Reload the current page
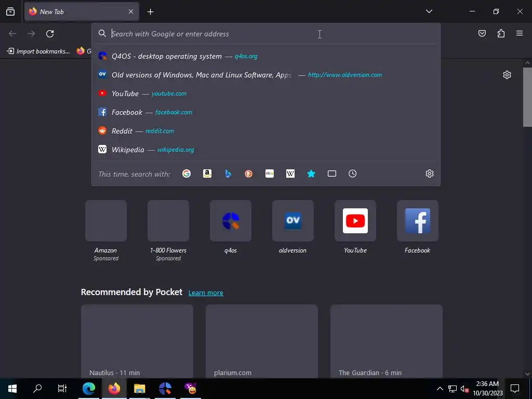This screenshot has width=532, height=399. pos(50,34)
